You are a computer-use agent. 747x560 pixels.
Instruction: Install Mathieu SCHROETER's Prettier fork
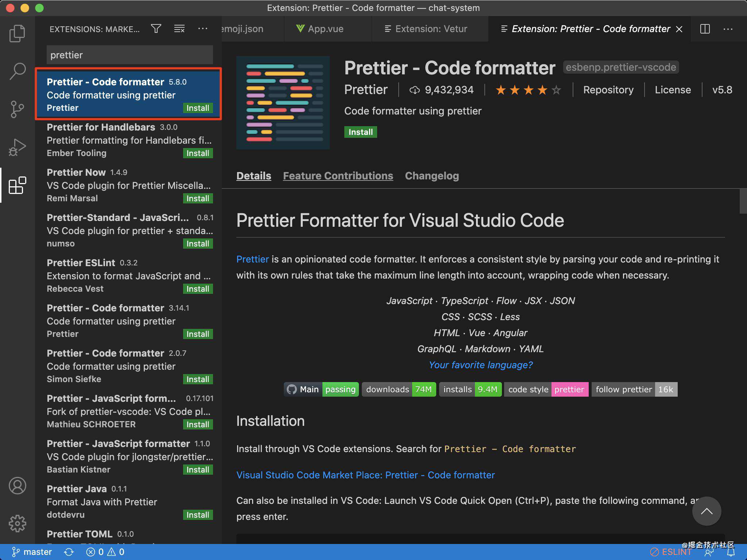(x=198, y=424)
